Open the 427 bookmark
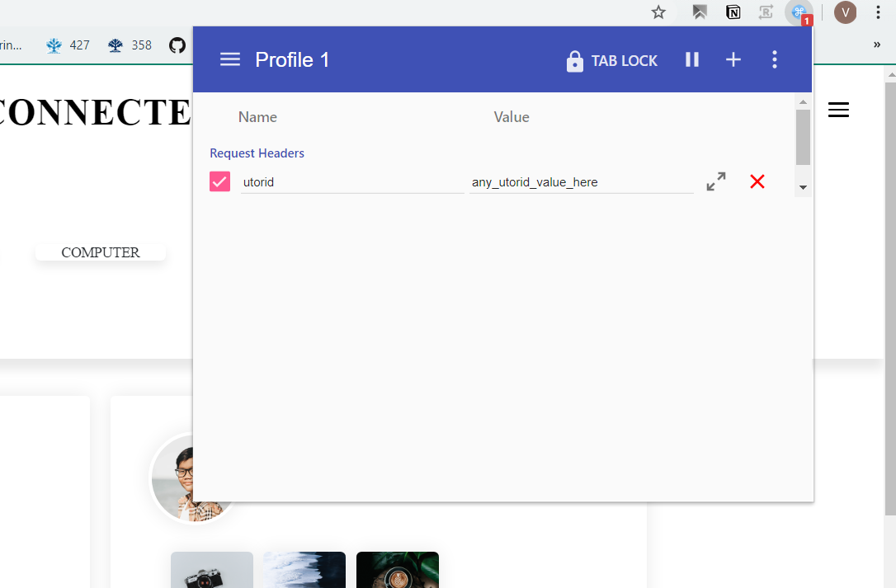Viewport: 896px width, 588px height. pyautogui.click(x=68, y=45)
